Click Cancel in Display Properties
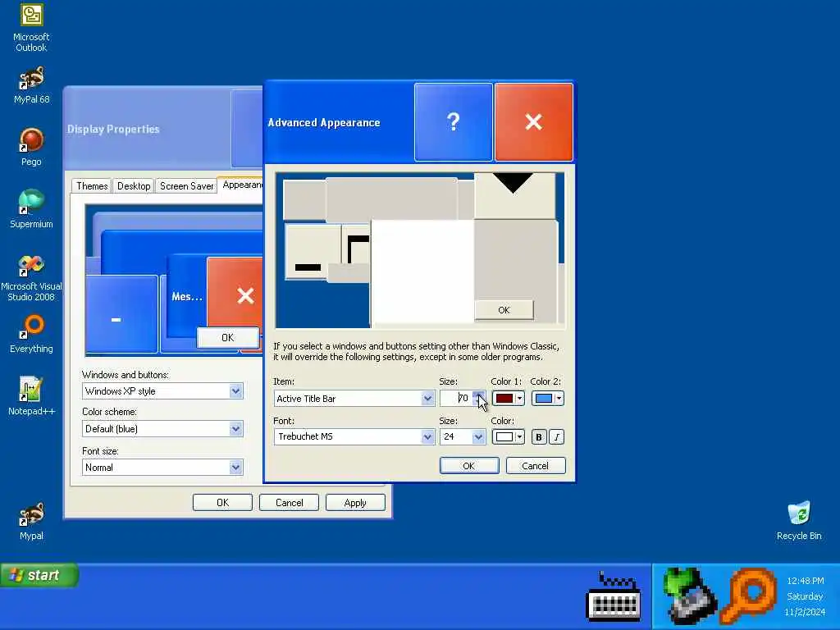840x630 pixels. click(289, 503)
